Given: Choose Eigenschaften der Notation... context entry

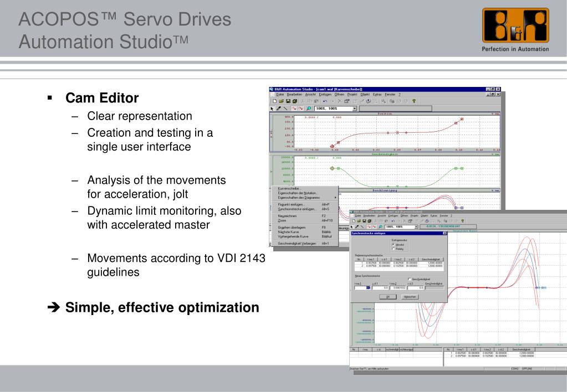Looking at the screenshot, I should coord(305,193).
